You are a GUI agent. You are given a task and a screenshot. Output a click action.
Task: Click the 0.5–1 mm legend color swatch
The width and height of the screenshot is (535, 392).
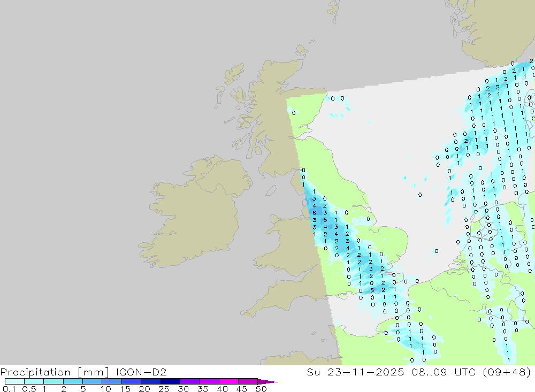click(x=34, y=381)
